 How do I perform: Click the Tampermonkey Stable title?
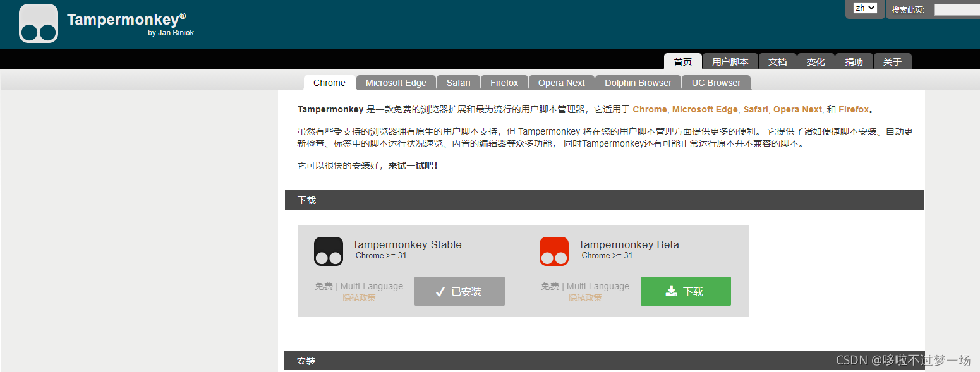point(407,244)
